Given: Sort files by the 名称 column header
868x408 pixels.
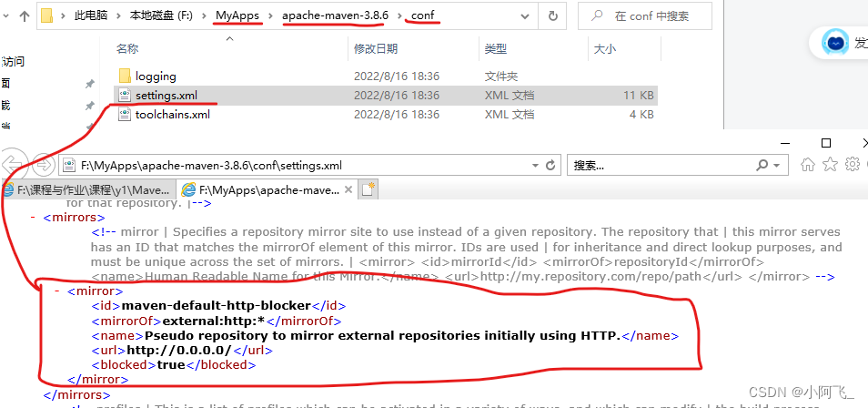Looking at the screenshot, I should point(126,49).
